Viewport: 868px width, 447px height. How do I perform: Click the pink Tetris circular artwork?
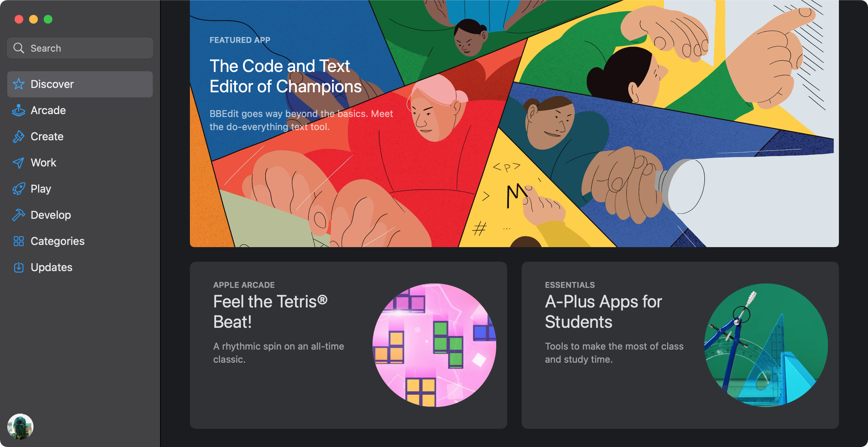coord(434,345)
